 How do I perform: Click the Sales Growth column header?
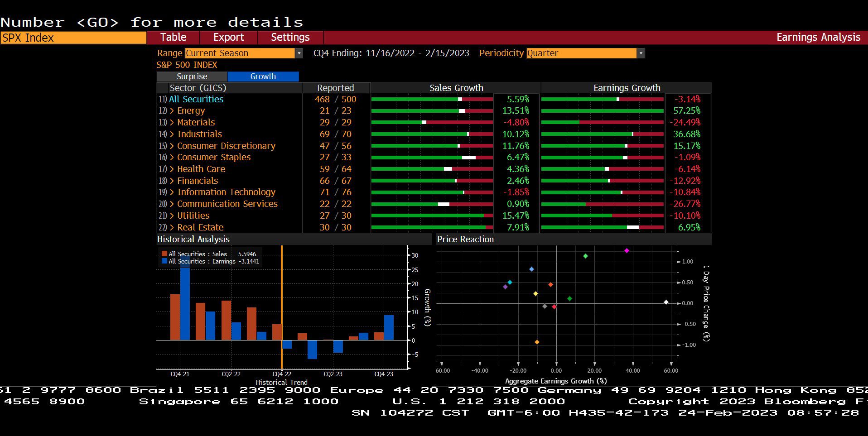click(x=456, y=88)
